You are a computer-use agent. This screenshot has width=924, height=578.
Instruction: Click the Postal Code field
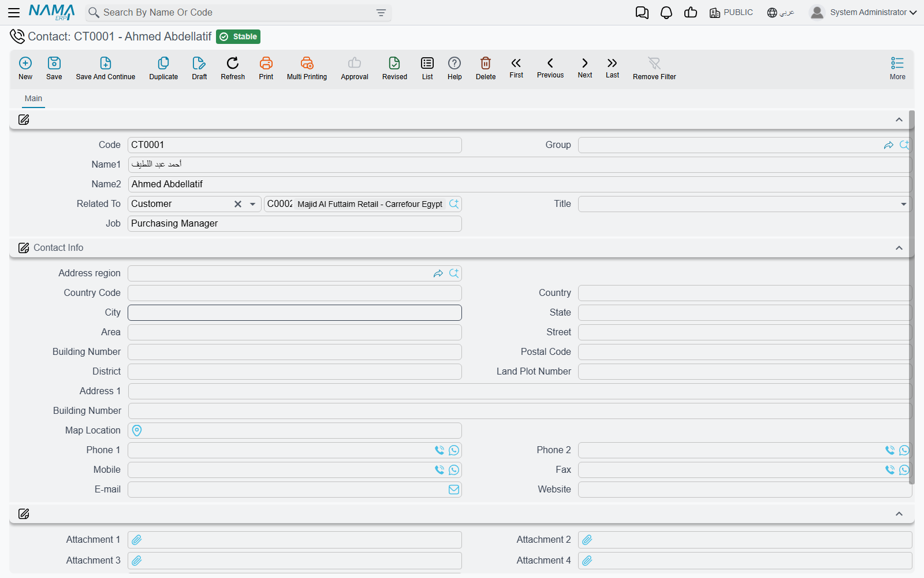tap(745, 352)
